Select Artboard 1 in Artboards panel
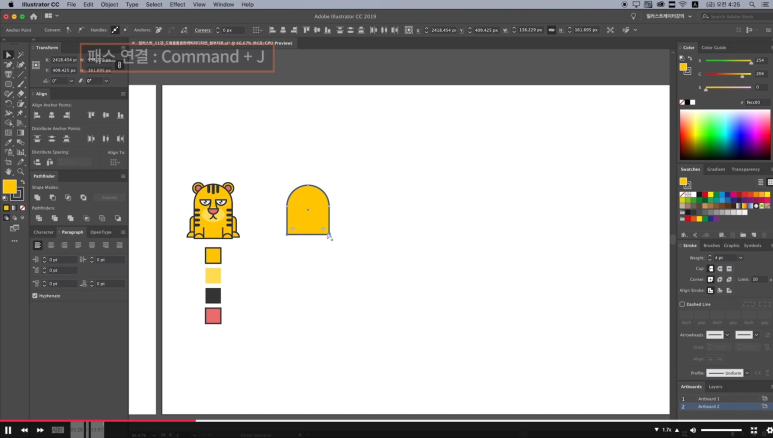This screenshot has width=773, height=438. pyautogui.click(x=724, y=399)
